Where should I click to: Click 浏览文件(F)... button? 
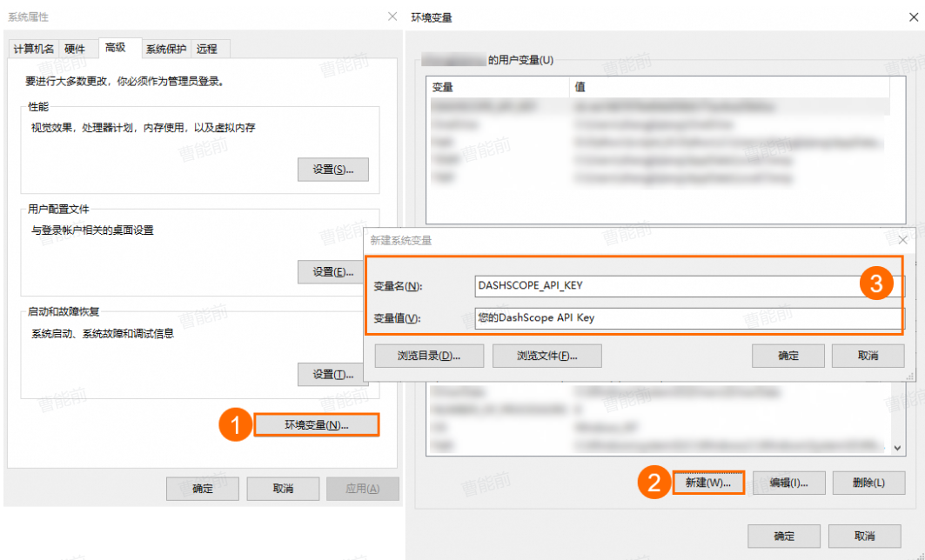coord(546,356)
